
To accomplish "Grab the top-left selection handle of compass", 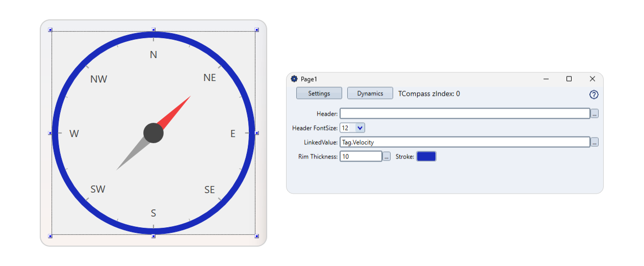I will pyautogui.click(x=50, y=30).
